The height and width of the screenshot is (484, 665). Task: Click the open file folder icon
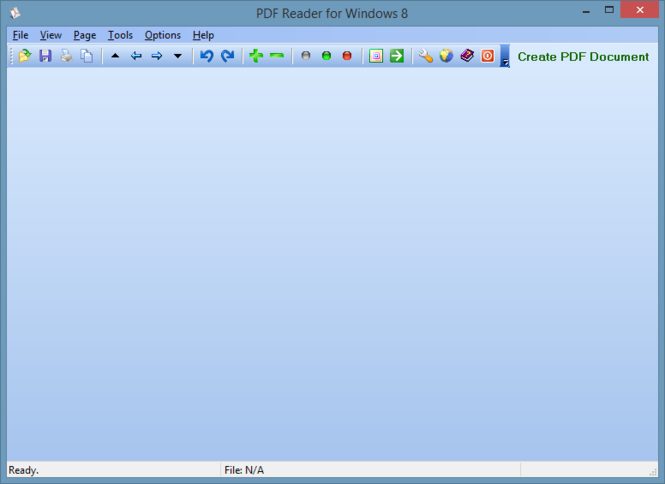(25, 56)
